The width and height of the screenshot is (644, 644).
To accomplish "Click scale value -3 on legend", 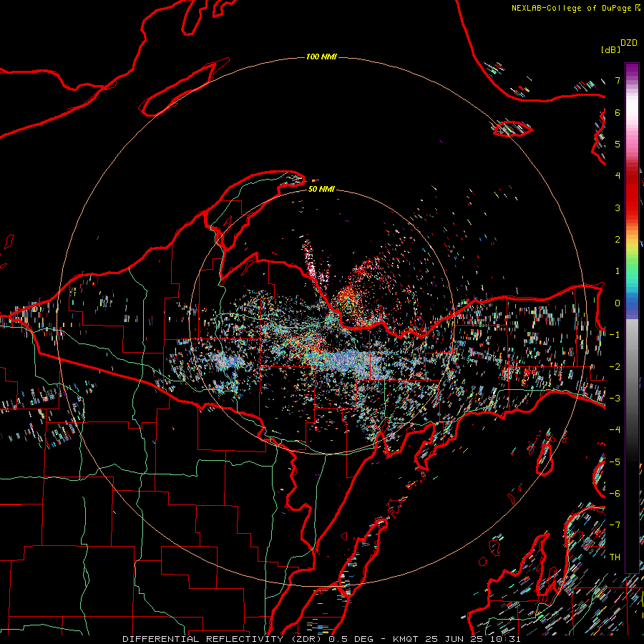I will tap(615, 399).
